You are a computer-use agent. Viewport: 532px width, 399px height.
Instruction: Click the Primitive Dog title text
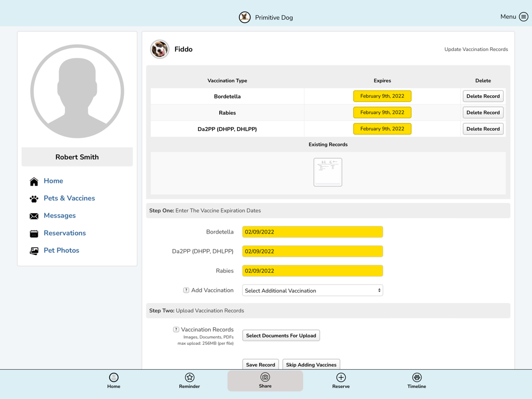274,18
